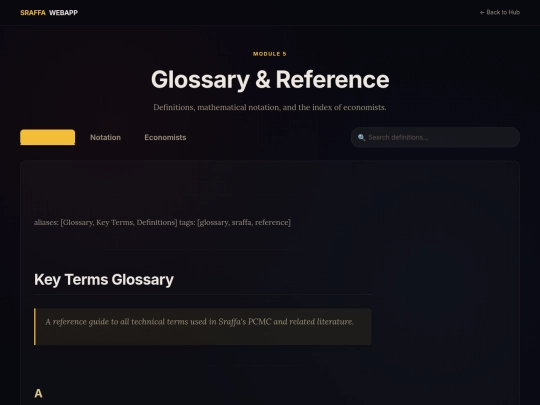Click the Sraffa Webapp logo

coord(49,13)
